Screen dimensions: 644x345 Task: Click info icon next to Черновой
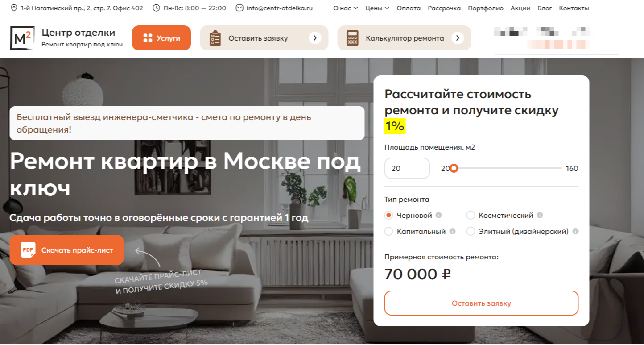438,216
